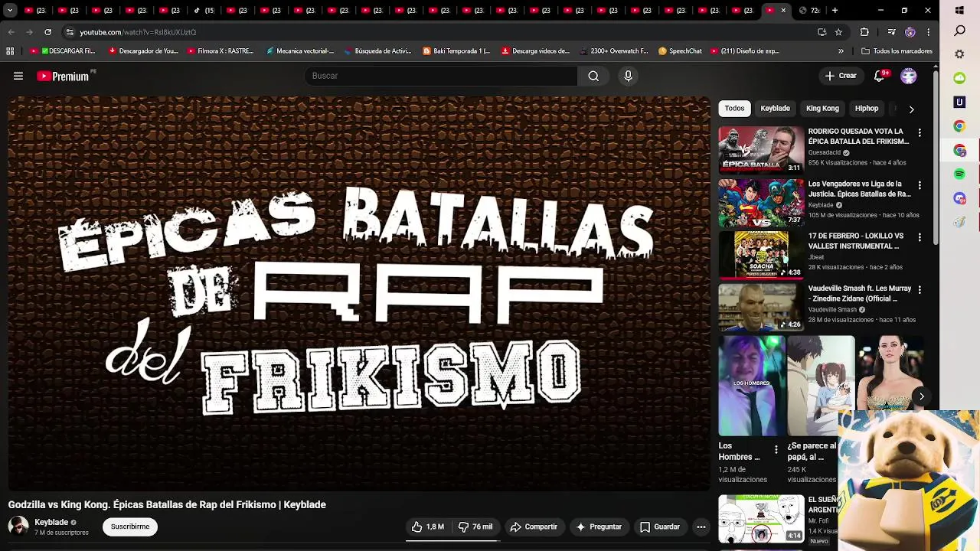Click the main video player
The image size is (980, 551).
[359, 294]
